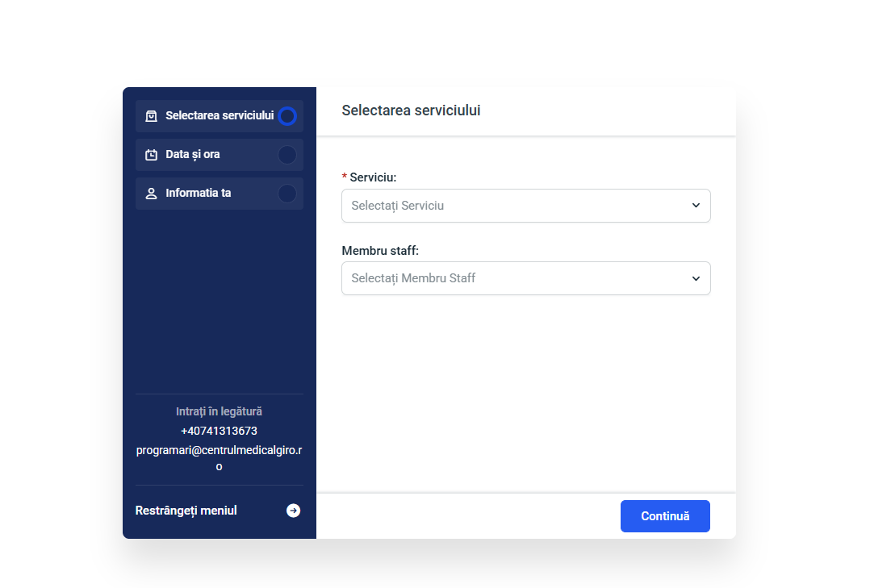Expand the chevron arrow of the Serviciu field

[696, 205]
